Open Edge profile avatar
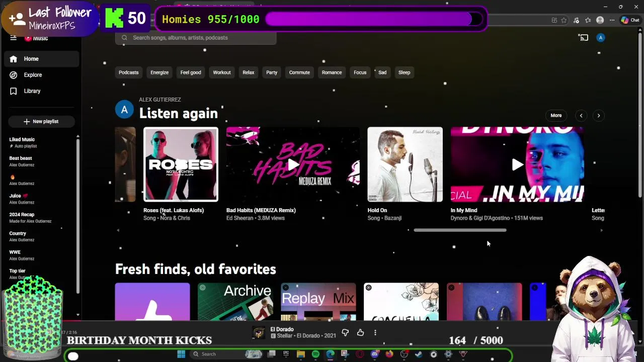 tap(600, 20)
